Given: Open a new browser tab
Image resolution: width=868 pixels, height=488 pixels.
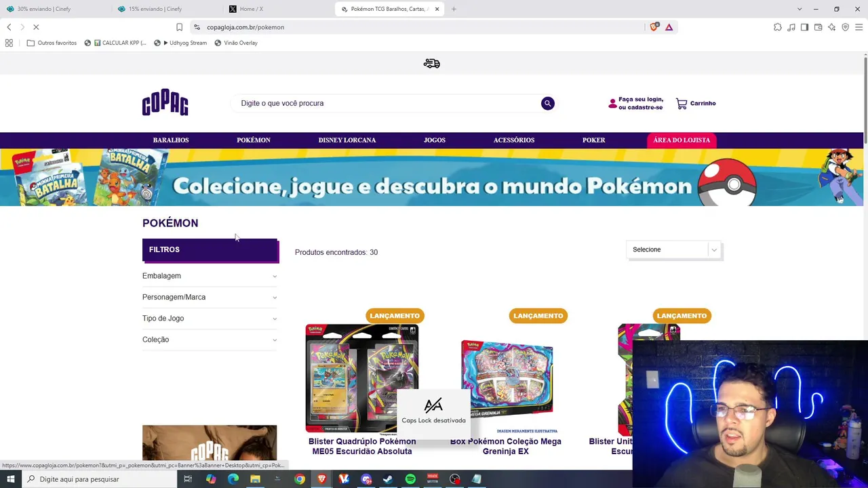Looking at the screenshot, I should pos(454,9).
